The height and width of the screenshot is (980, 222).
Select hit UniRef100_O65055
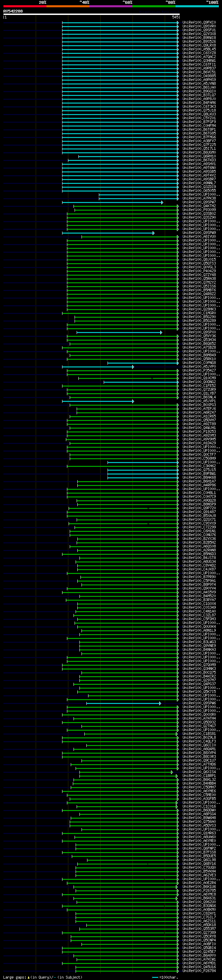coord(199,191)
